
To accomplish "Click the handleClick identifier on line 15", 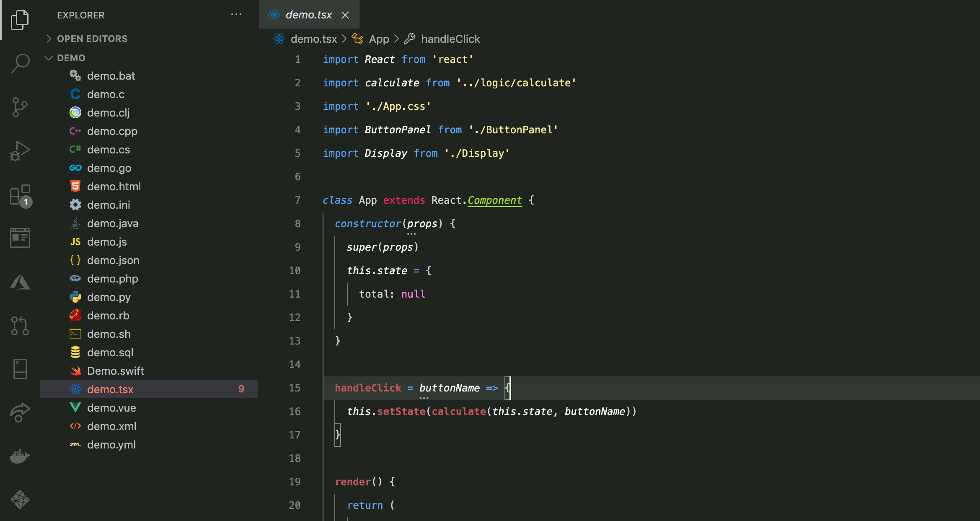I will tap(368, 388).
